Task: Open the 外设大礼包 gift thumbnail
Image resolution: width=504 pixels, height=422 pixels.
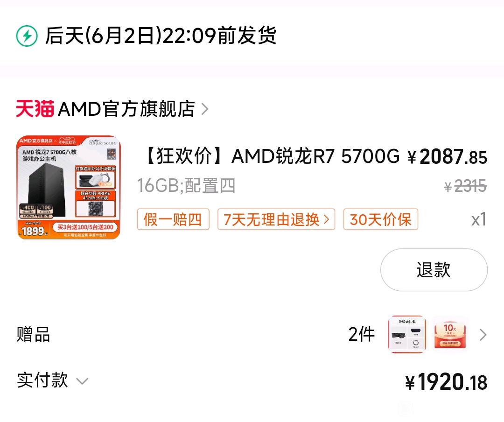Action: [407, 334]
